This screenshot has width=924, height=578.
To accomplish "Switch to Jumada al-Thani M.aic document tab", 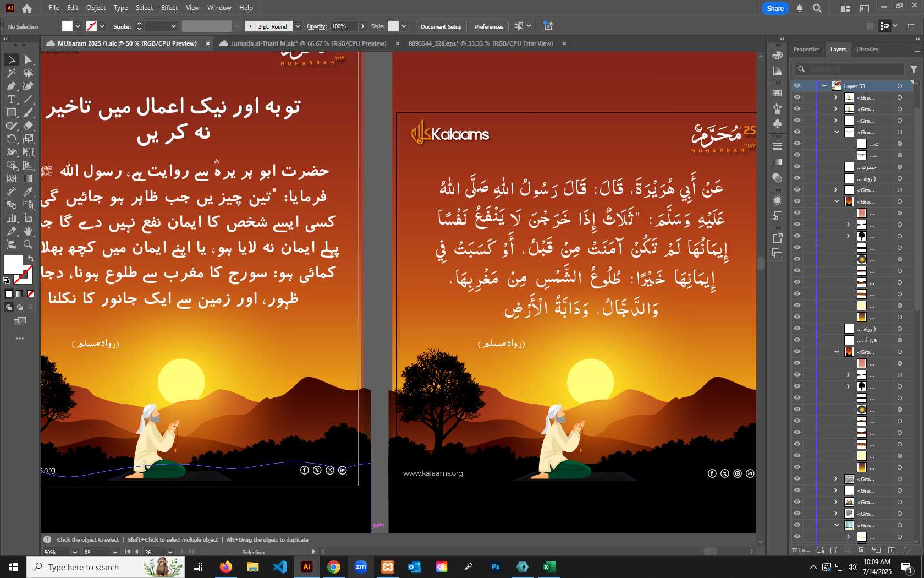I will pyautogui.click(x=309, y=43).
